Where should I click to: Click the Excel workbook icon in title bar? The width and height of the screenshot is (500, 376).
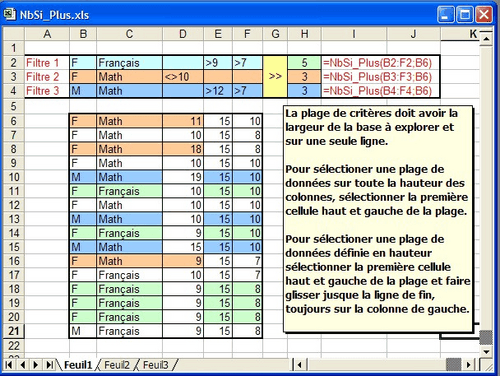tap(10, 15)
